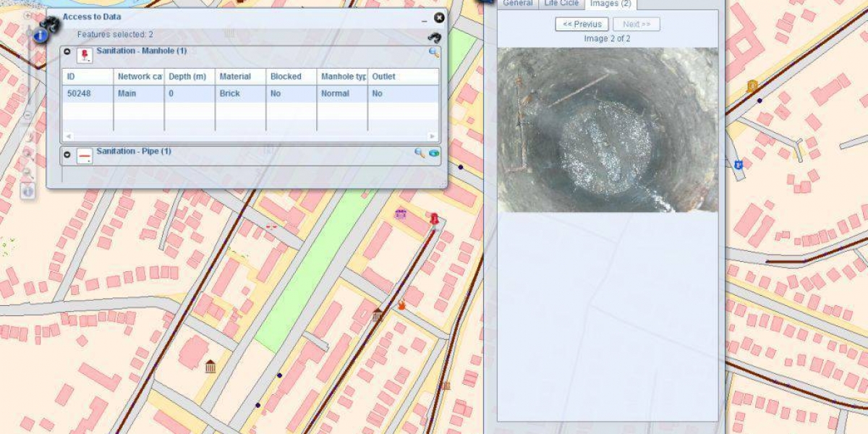The image size is (868, 434).
Task: Close the Access to Data window
Action: click(439, 17)
